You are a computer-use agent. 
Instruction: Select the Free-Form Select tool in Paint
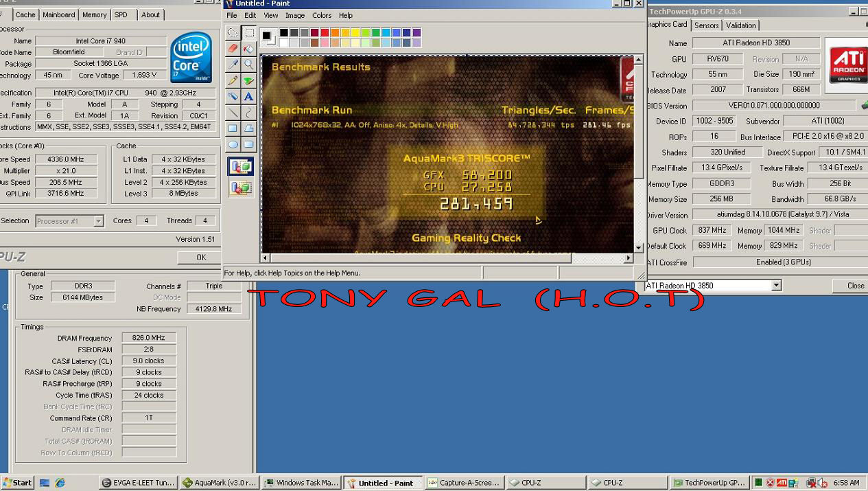233,33
